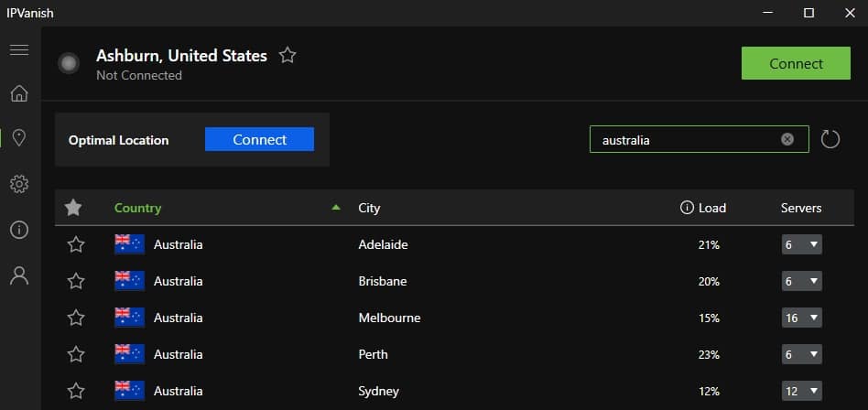Open Account profile icon in sidebar
This screenshot has width=868, height=410.
[19, 275]
